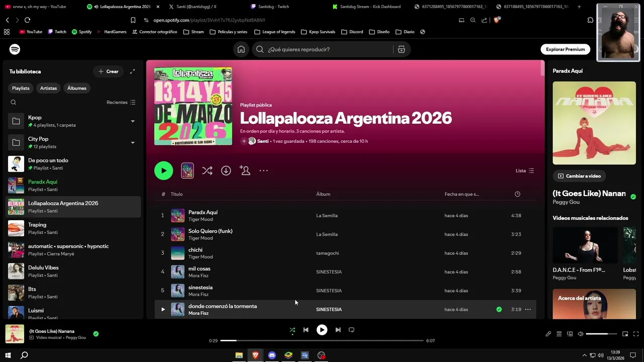Image resolution: width=644 pixels, height=362 pixels.
Task: Open the playlist more options menu
Action: coord(264,170)
